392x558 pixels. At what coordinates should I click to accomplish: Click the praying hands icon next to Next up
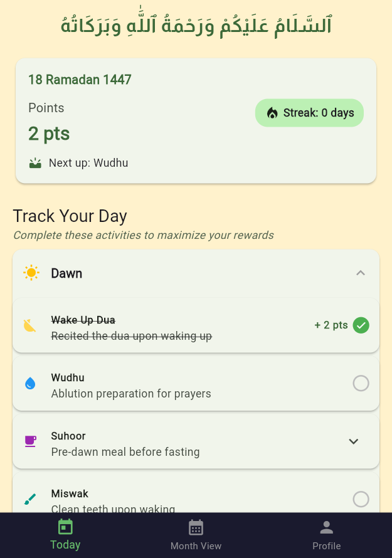click(x=35, y=162)
